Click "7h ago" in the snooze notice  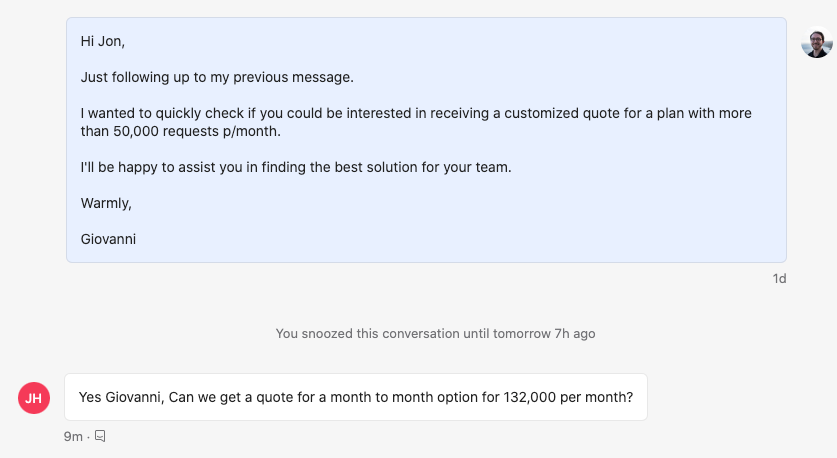575,334
